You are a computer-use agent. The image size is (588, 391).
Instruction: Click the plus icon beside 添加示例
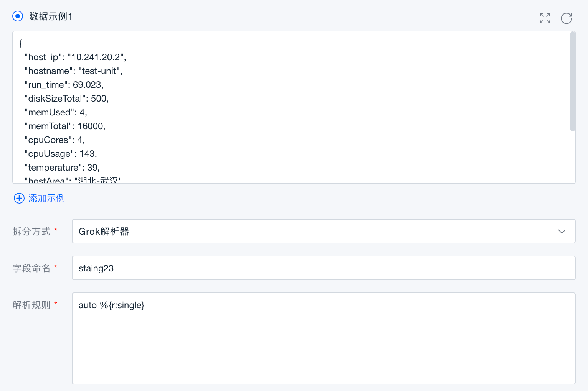pos(19,198)
